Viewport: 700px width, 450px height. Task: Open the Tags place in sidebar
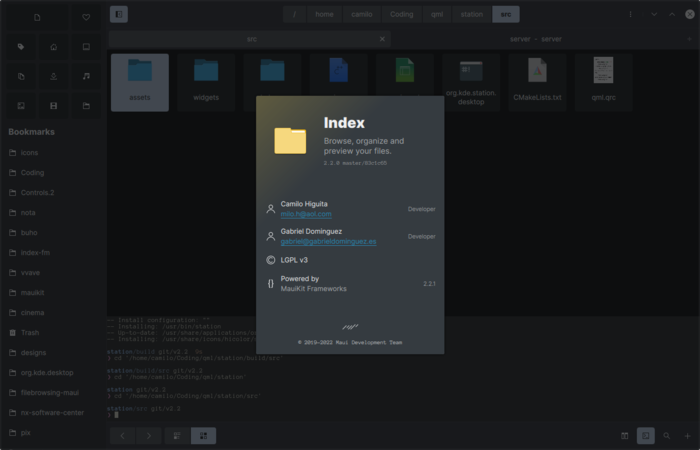pyautogui.click(x=21, y=47)
